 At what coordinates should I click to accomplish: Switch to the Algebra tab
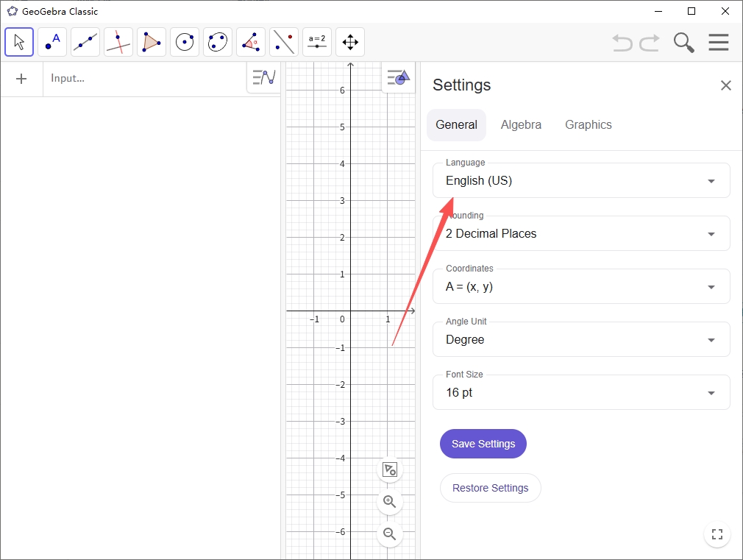[x=522, y=124]
